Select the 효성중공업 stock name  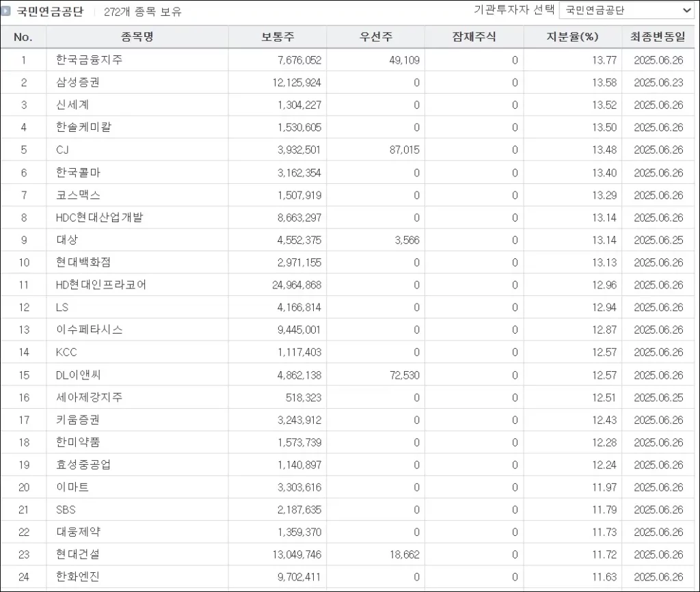(83, 464)
